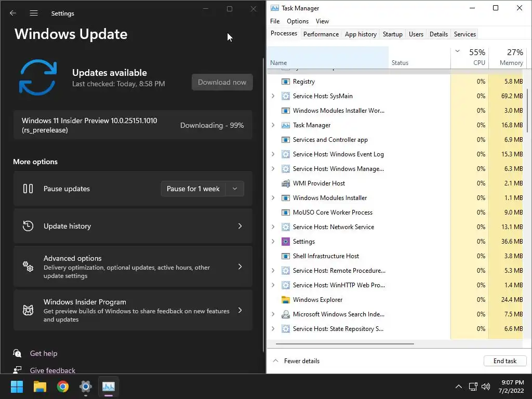Click the Get help headset icon

pos(17,353)
